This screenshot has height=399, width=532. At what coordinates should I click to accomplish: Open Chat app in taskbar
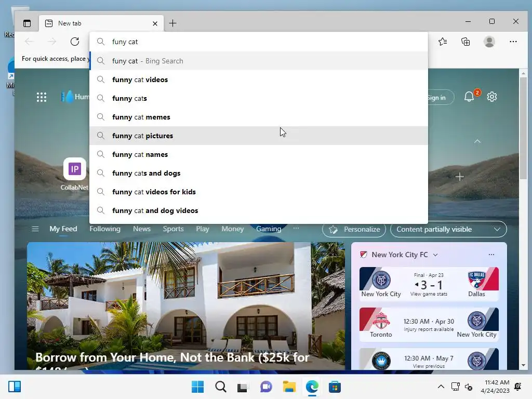pyautogui.click(x=266, y=387)
